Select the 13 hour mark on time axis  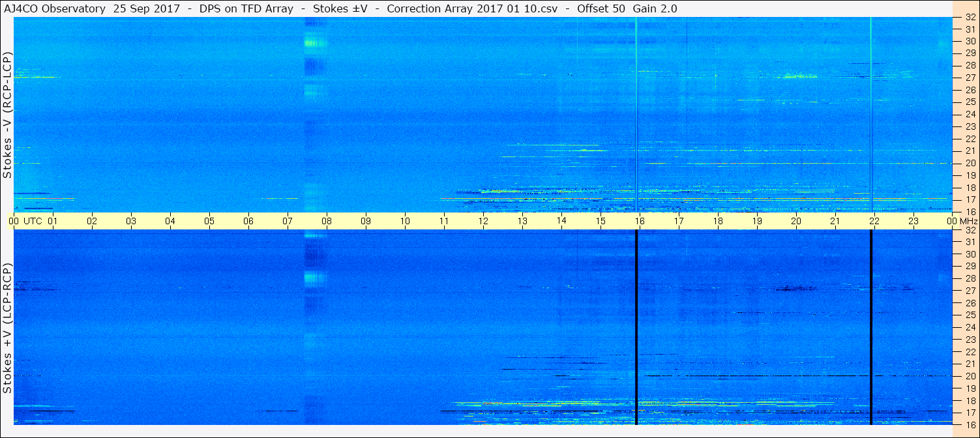coord(522,221)
